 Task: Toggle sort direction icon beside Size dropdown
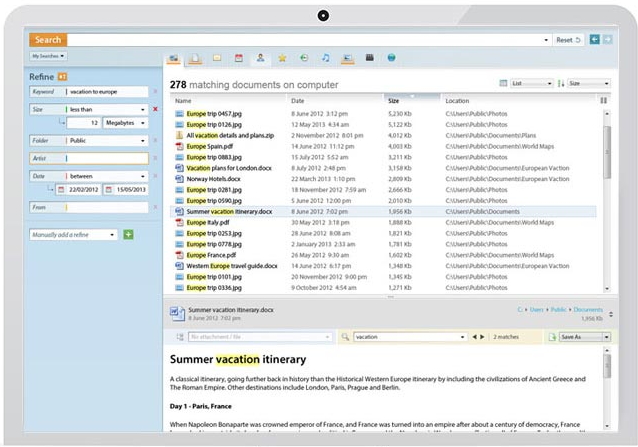pyautogui.click(x=561, y=83)
